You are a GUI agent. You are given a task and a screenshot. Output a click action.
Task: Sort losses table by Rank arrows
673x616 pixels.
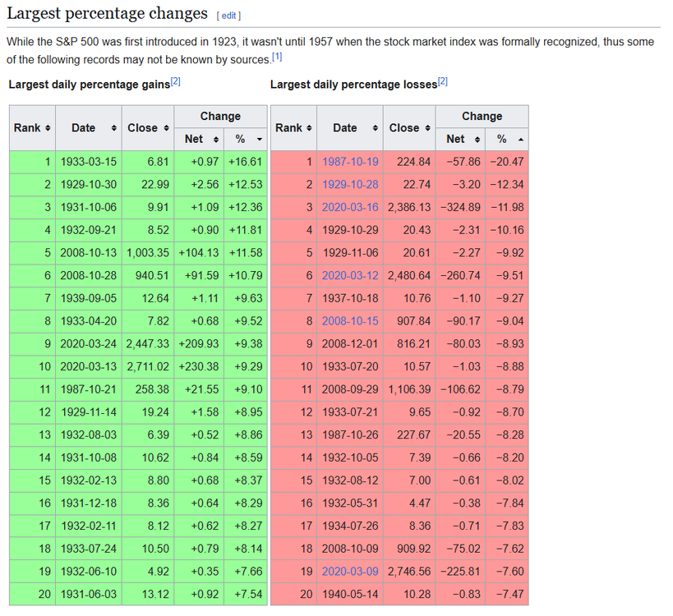click(x=309, y=128)
